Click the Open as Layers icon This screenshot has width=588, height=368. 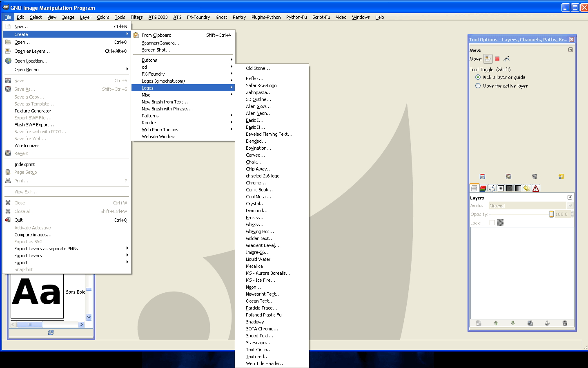(8, 51)
